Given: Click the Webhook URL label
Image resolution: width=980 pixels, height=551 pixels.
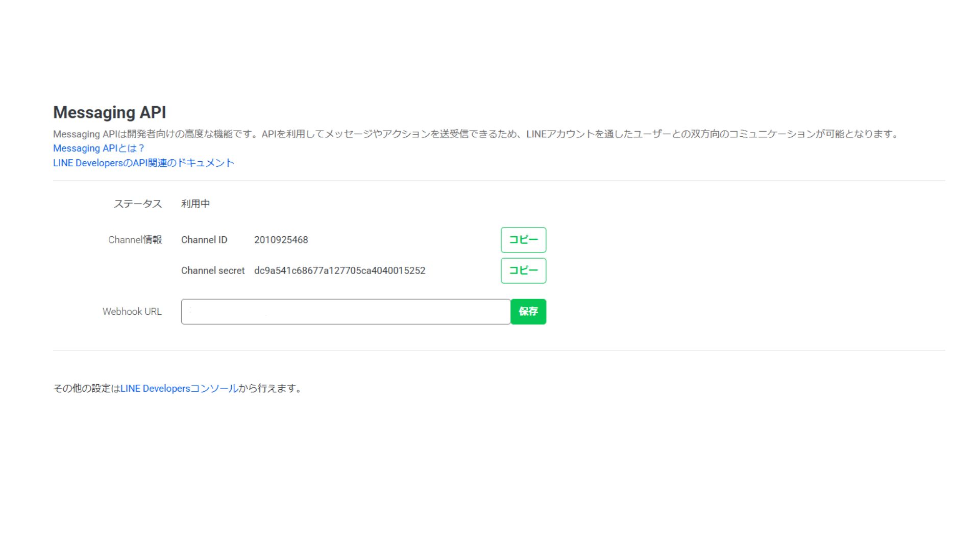Looking at the screenshot, I should (x=132, y=312).
